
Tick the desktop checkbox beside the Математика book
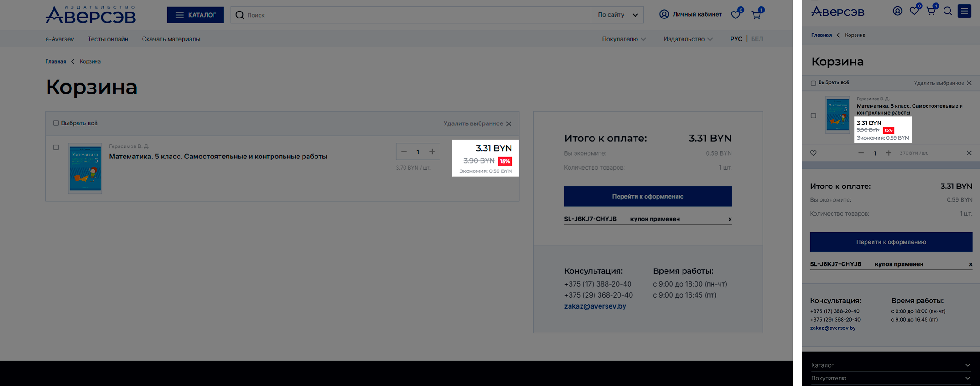coord(56,147)
